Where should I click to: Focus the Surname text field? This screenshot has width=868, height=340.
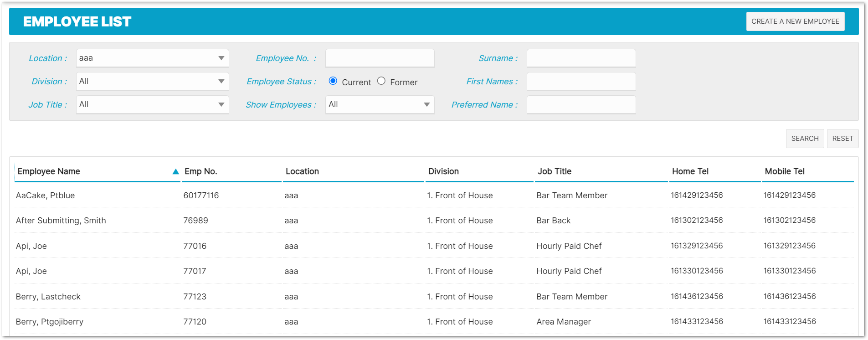click(x=581, y=58)
